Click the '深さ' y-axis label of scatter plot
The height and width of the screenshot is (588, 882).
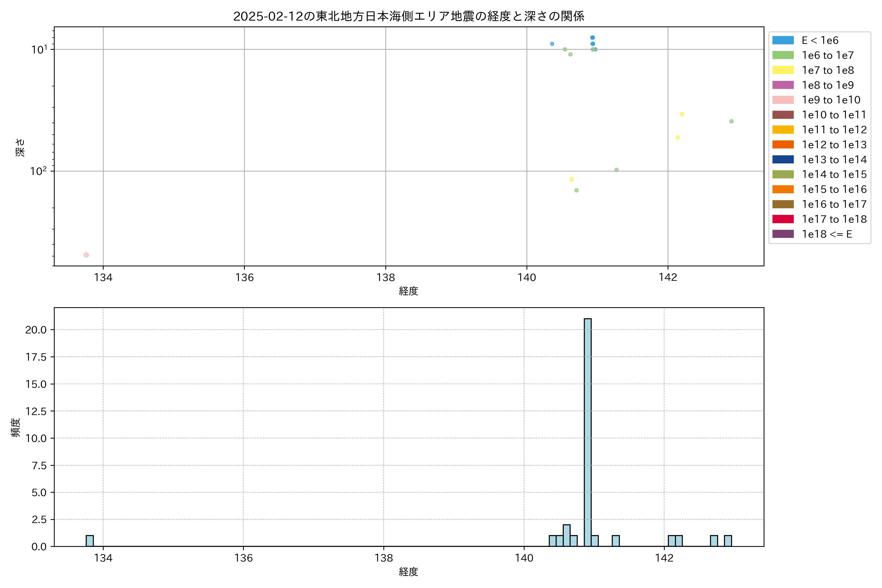(20, 147)
